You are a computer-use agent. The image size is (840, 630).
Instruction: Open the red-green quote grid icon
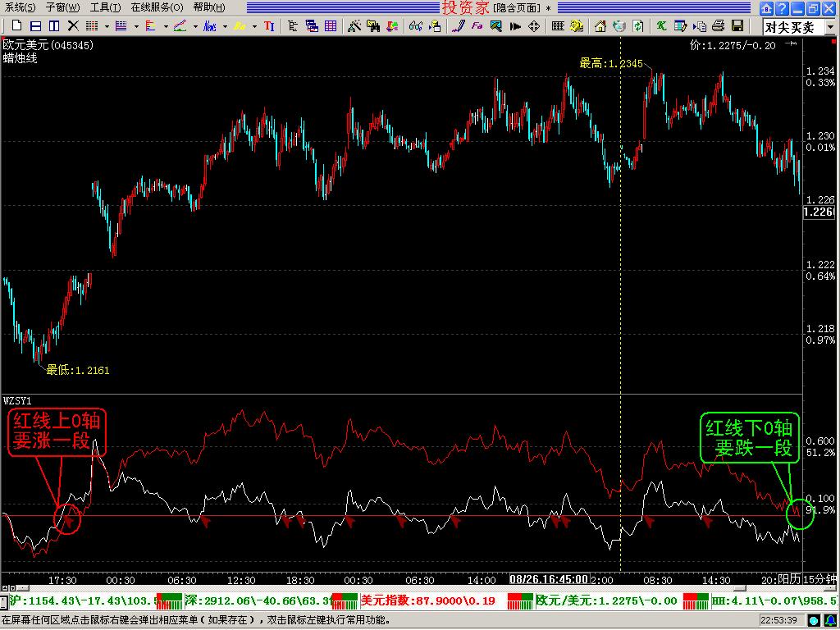(x=92, y=25)
